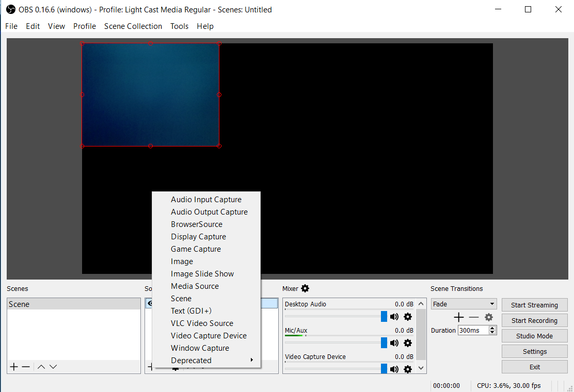This screenshot has width=574, height=392.
Task: Open Desktop Audio gear options
Action: (x=408, y=317)
